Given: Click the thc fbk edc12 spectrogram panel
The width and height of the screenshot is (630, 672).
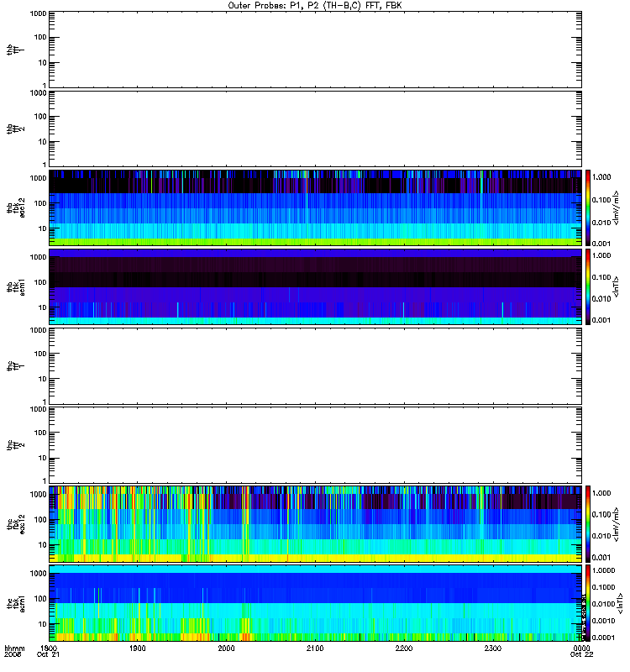Looking at the screenshot, I should [315, 524].
